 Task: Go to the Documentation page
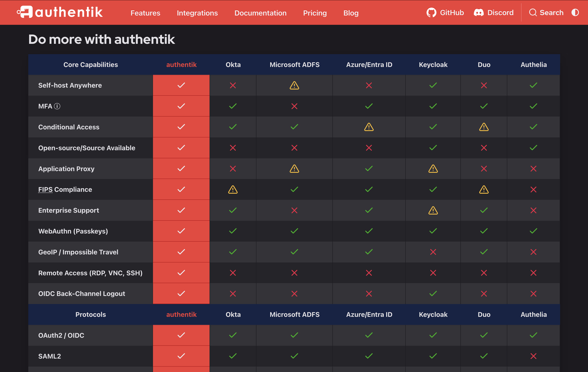coord(260,13)
